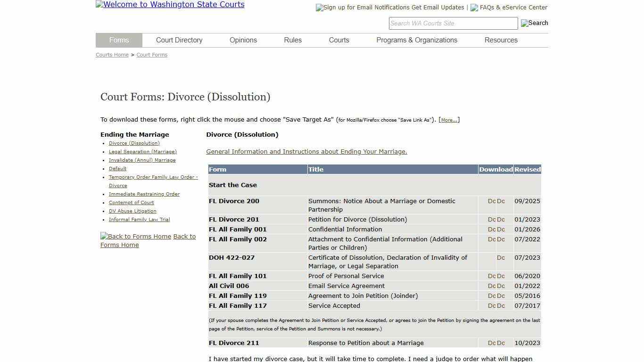This screenshot has width=644, height=362.
Task: Download the FL Divorce 201 petition document icon
Action: 491,219
